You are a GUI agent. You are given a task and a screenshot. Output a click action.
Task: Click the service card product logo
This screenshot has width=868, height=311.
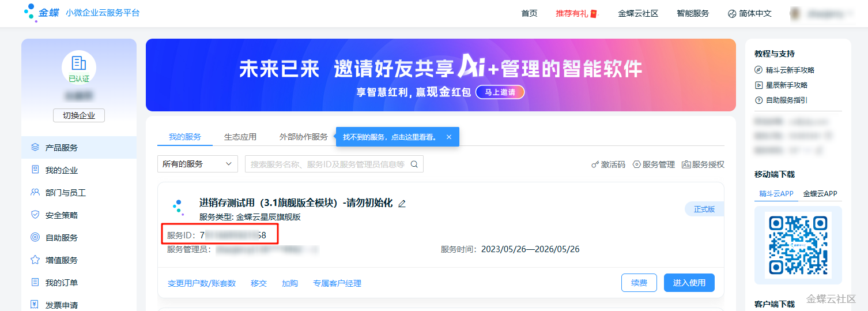(x=178, y=207)
